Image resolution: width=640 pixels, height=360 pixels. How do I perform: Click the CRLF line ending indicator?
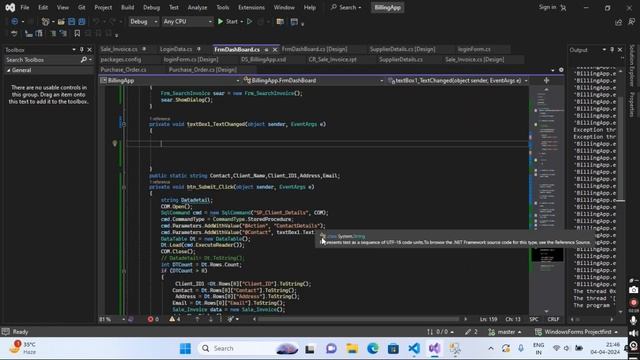click(553, 319)
